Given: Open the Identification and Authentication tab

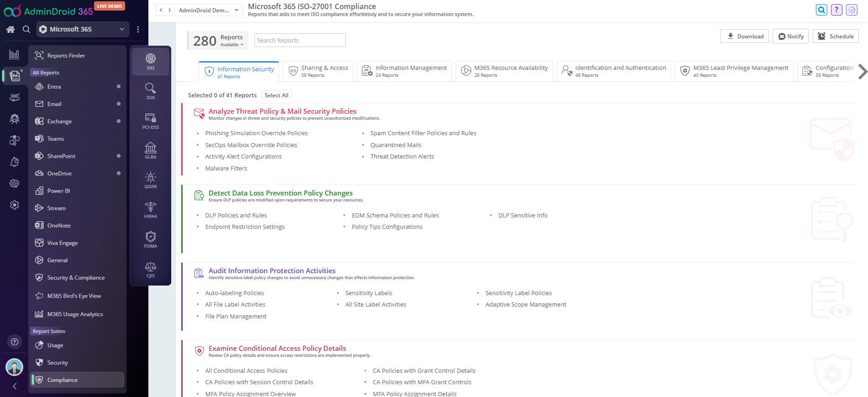Looking at the screenshot, I should point(614,71).
